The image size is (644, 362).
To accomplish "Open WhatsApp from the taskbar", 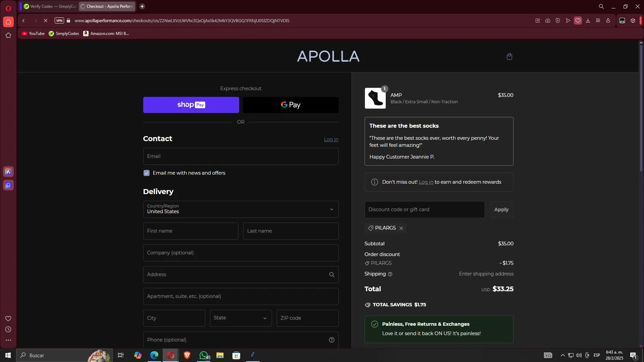I will (x=204, y=356).
